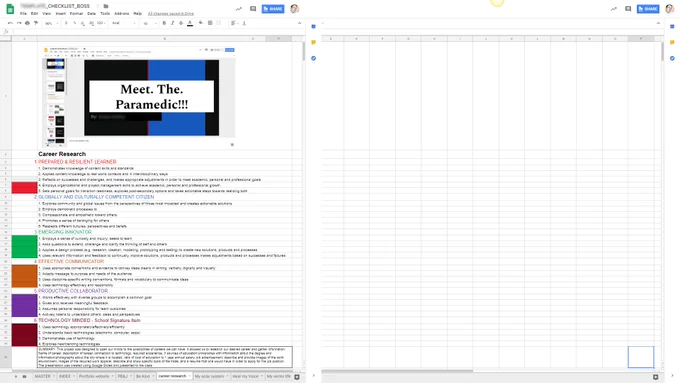Open the fill color picker
The image size is (680, 383).
(x=201, y=23)
